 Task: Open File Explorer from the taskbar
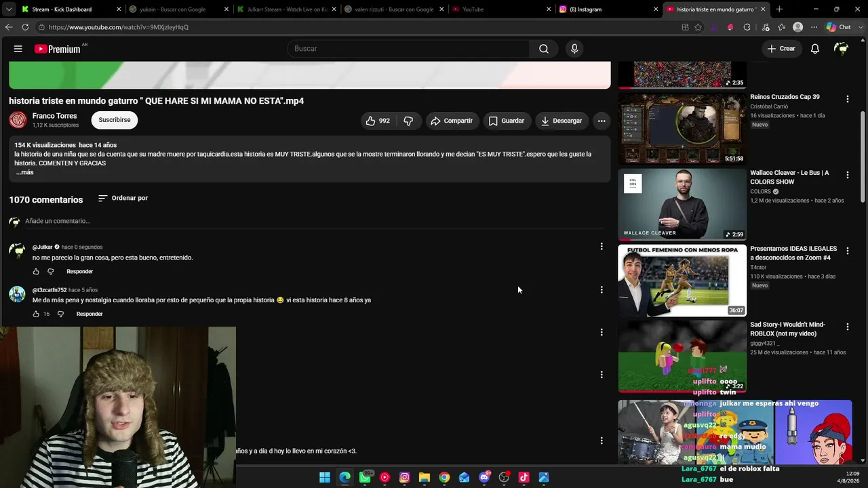[425, 478]
